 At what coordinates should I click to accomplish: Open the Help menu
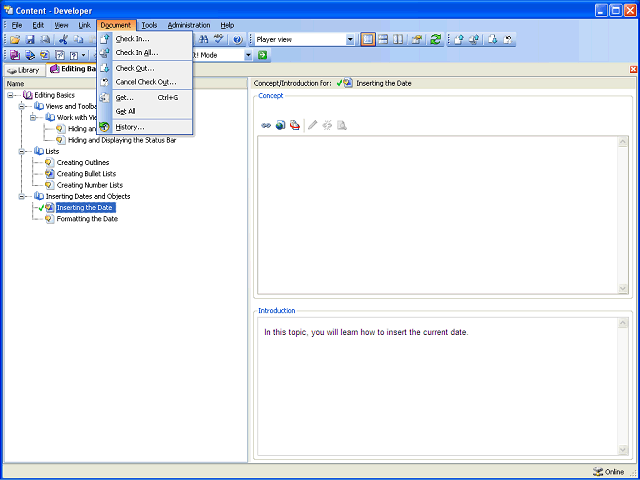(x=227, y=25)
